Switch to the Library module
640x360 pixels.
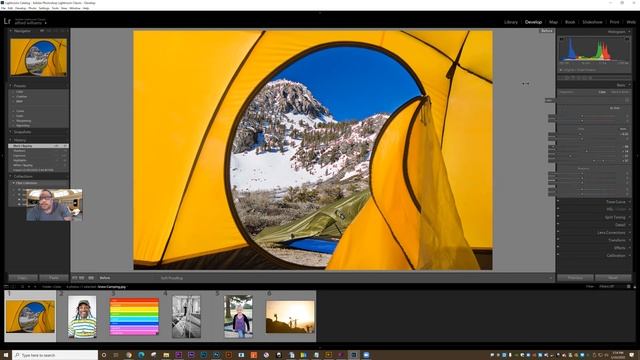coord(511,22)
